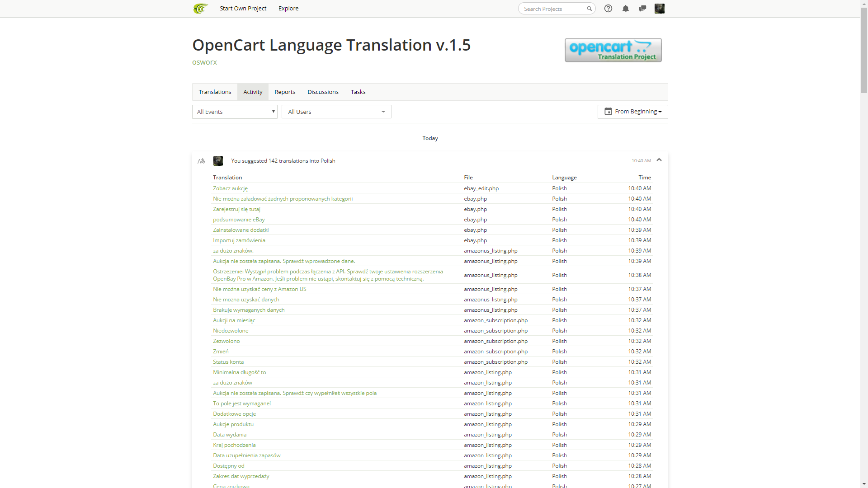868x488 pixels.
Task: Open translation 'Aukcje produktu'
Action: click(233, 424)
